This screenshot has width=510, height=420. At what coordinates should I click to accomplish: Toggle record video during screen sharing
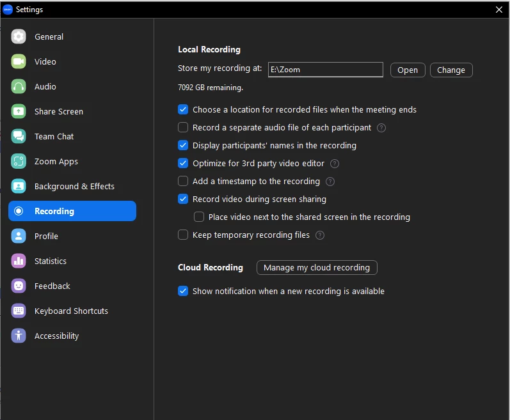(183, 199)
